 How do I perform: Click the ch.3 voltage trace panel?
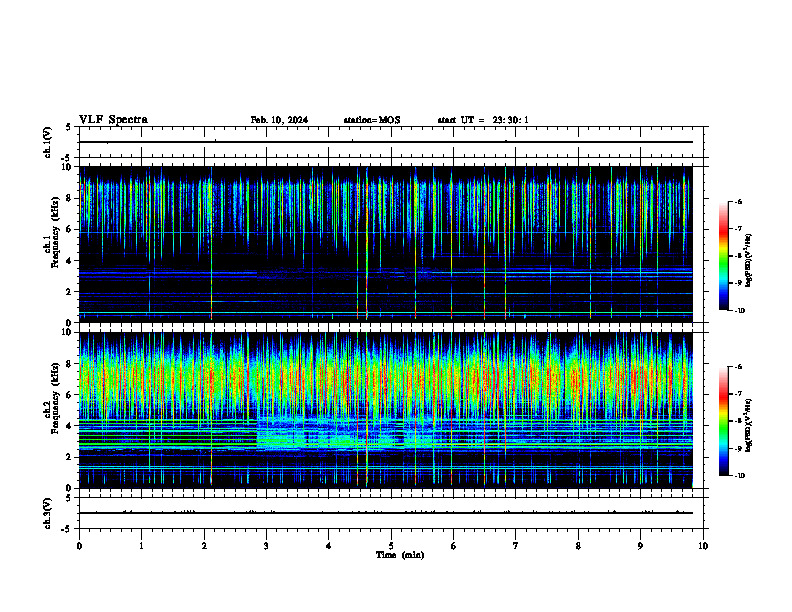[x=391, y=513]
